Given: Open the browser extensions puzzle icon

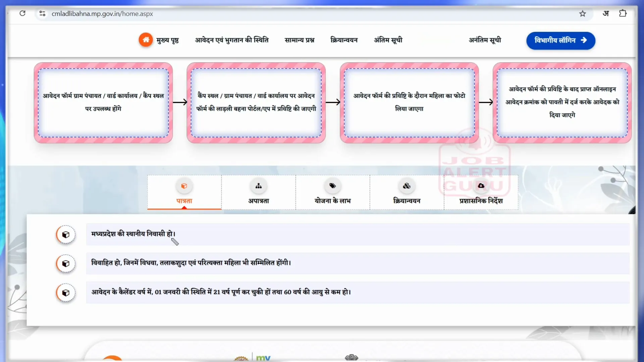Looking at the screenshot, I should tap(623, 13).
